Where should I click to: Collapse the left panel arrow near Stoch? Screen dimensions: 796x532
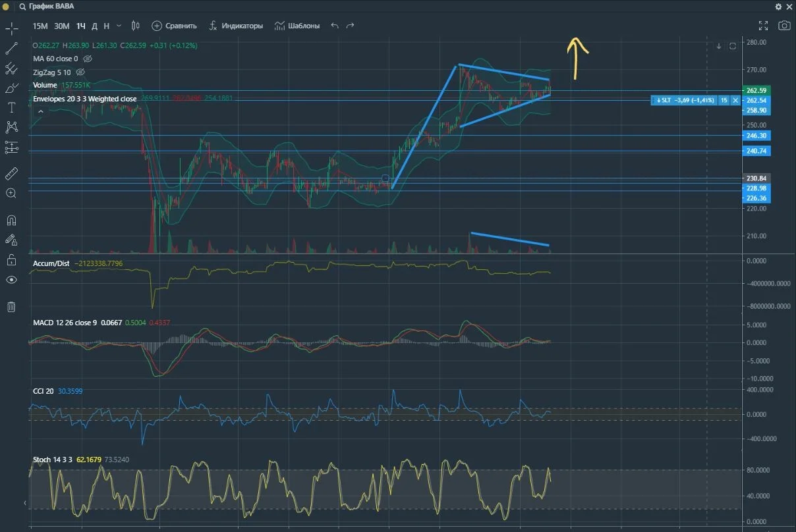point(26,503)
